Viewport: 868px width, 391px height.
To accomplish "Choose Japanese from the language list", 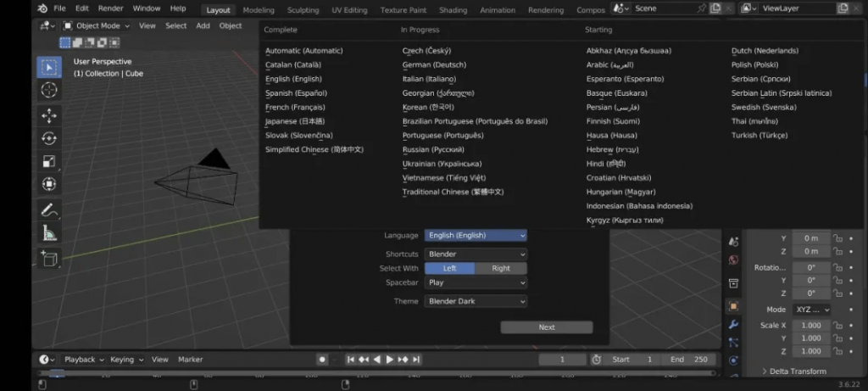I will coord(295,121).
